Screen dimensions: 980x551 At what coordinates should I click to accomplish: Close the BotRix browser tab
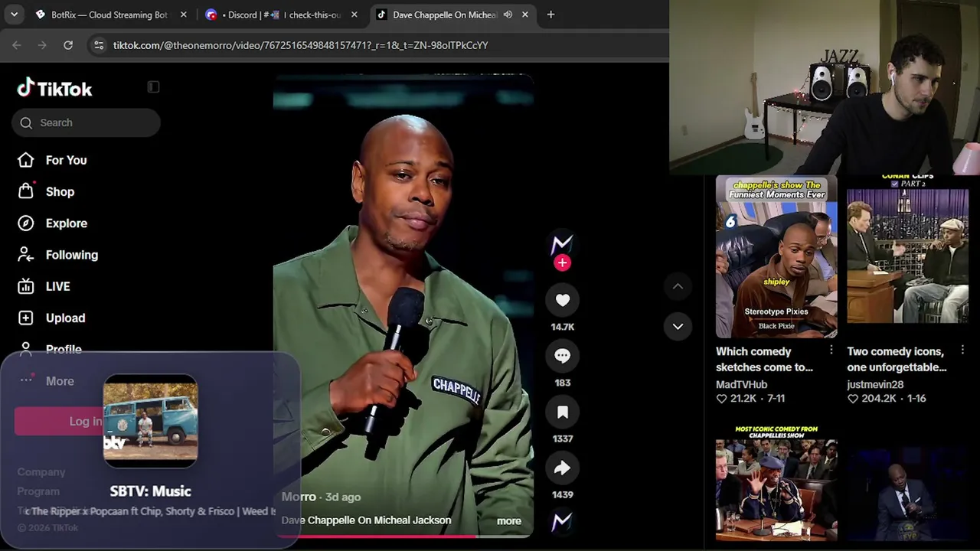coord(183,15)
